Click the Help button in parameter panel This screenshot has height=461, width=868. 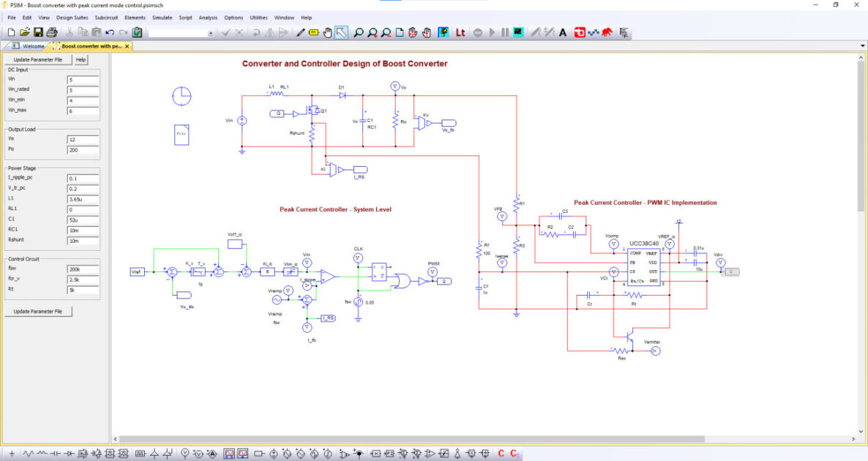[81, 59]
